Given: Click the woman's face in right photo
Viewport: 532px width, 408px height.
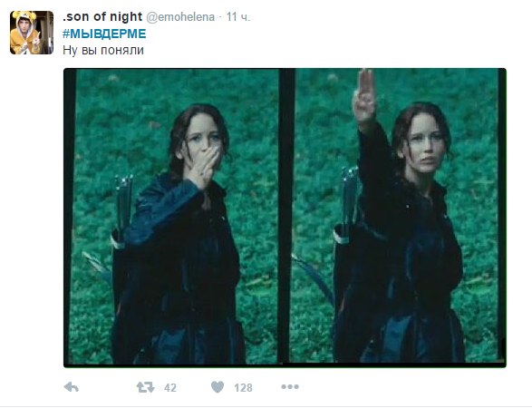Looking at the screenshot, I should (x=424, y=144).
